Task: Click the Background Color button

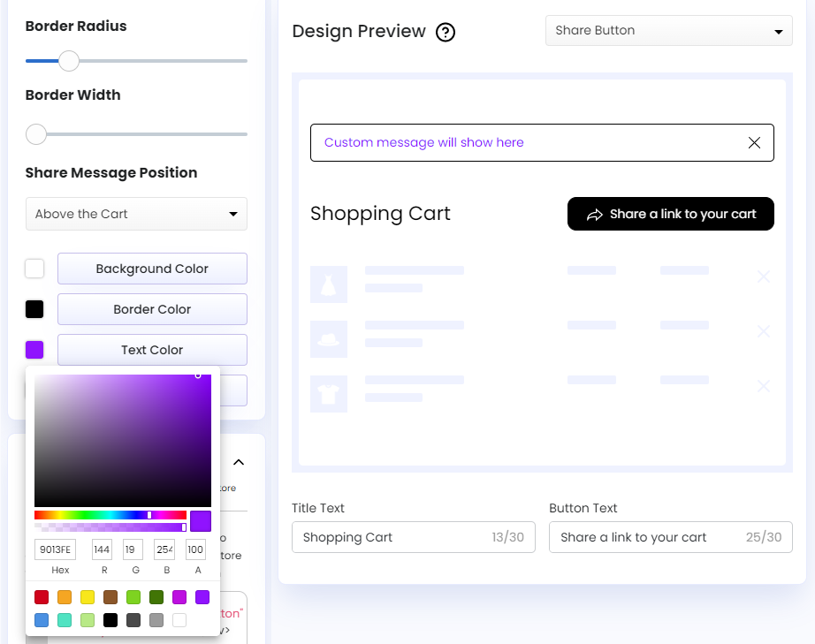Action: pyautogui.click(x=151, y=269)
